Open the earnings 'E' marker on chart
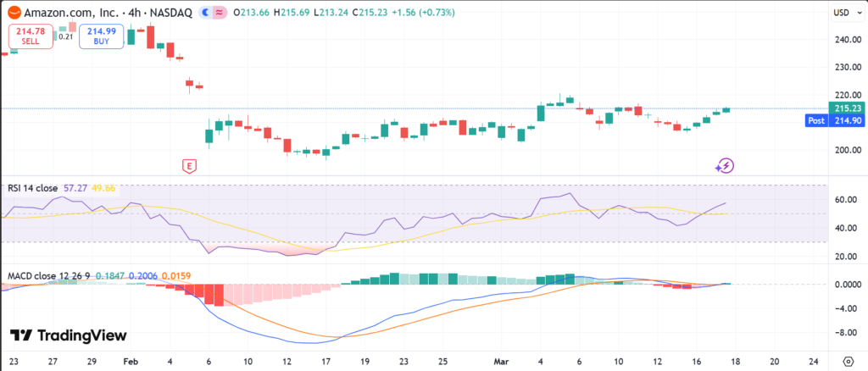 [189, 165]
